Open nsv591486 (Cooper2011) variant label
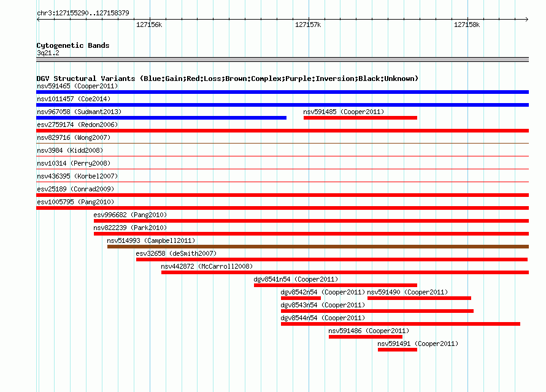 369,331
